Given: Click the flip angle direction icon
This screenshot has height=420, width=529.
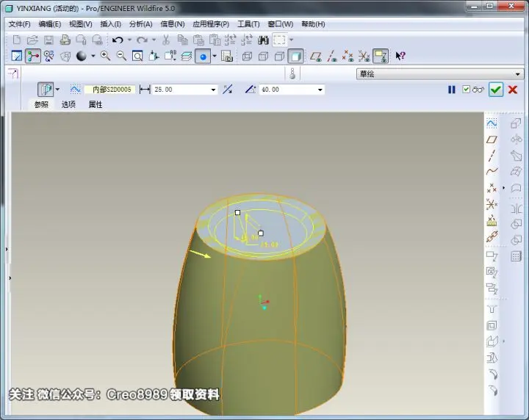Looking at the screenshot, I should [227, 90].
